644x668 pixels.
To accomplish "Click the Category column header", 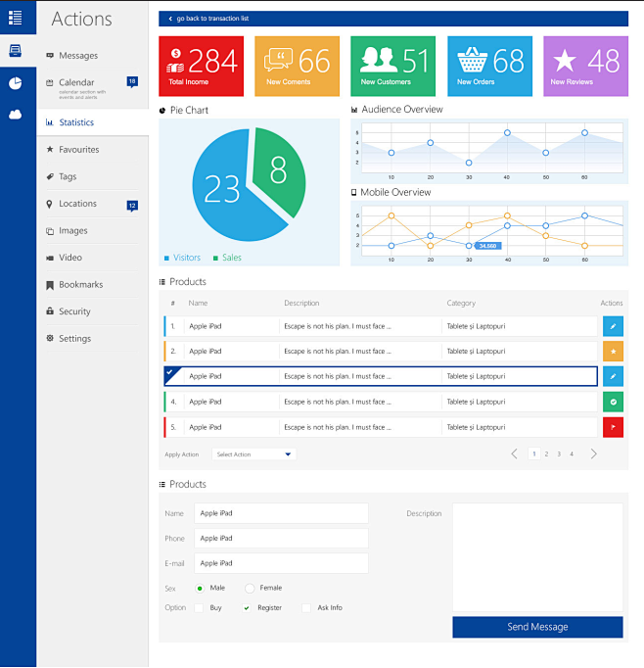I will (461, 303).
